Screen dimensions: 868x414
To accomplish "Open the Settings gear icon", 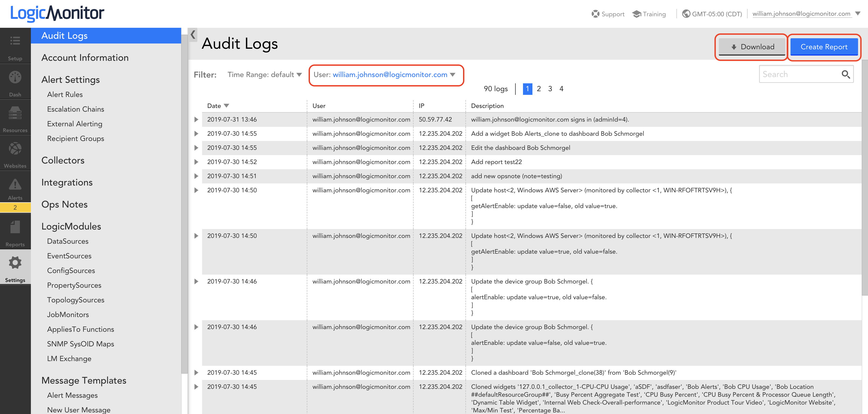I will [x=15, y=263].
